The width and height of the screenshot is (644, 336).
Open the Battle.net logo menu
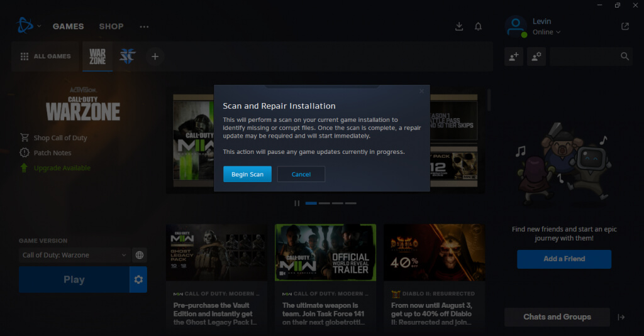(25, 26)
